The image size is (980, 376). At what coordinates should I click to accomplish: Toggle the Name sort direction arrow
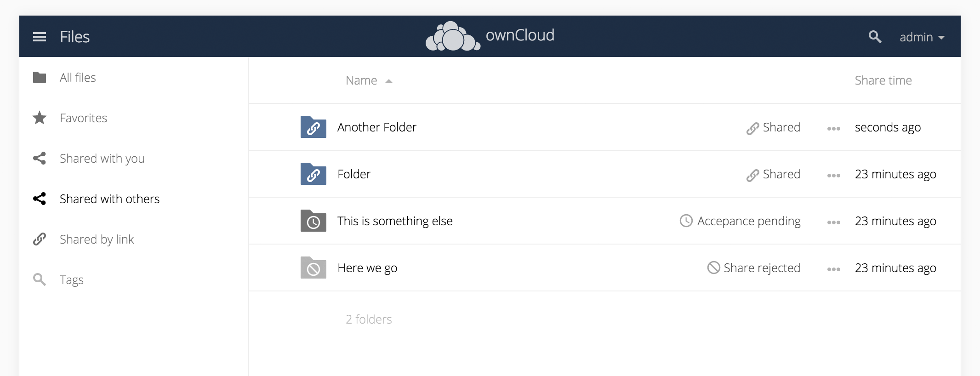pos(389,81)
